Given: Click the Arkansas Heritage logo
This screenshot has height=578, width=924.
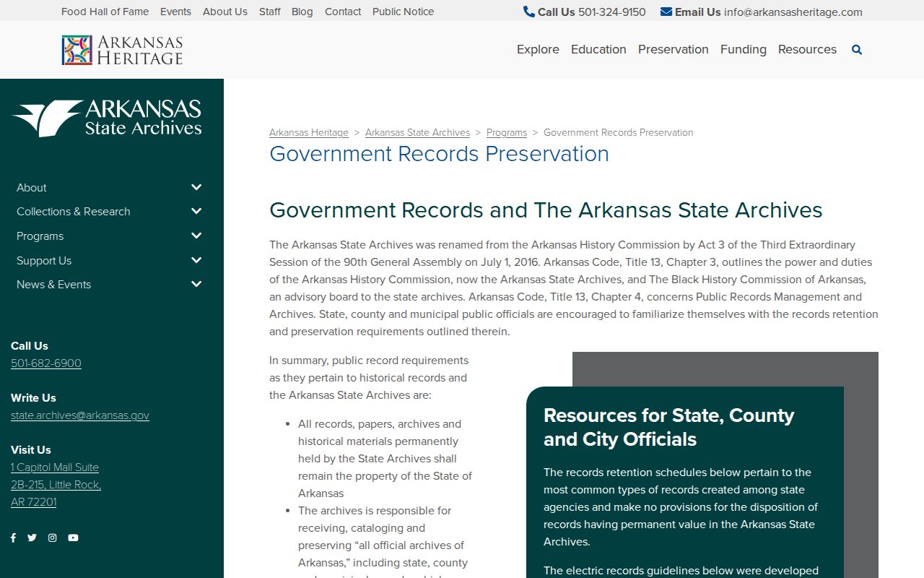Looking at the screenshot, I should click(122, 50).
